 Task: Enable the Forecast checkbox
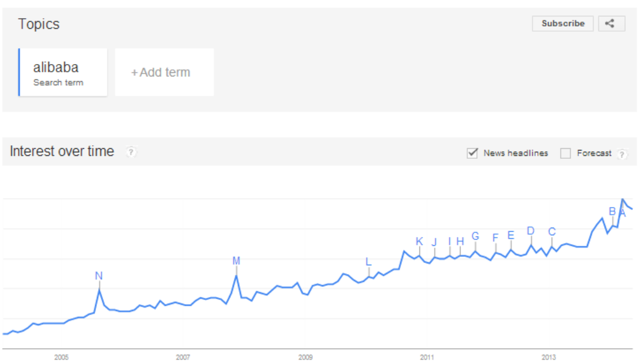coord(565,153)
